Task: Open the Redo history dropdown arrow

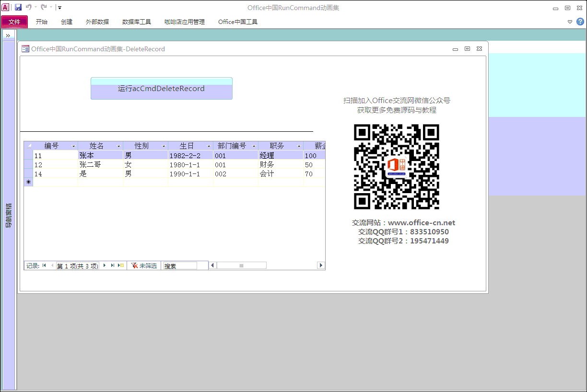Action: pyautogui.click(x=50, y=7)
